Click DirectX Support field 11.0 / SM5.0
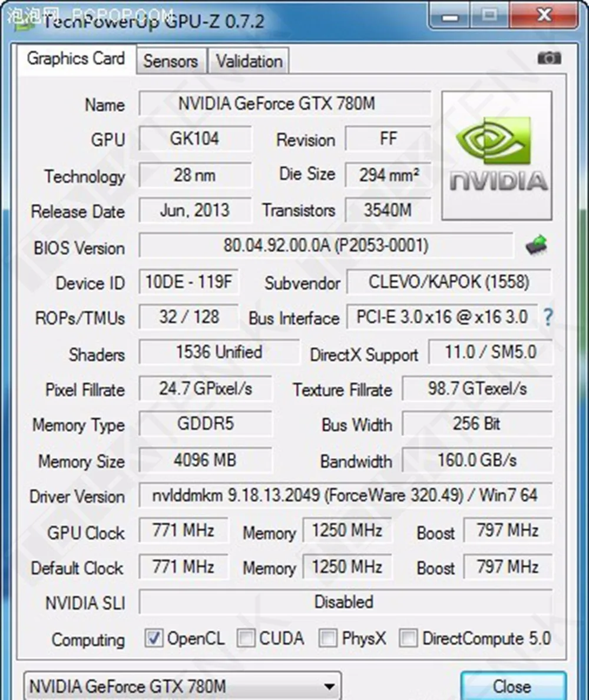Image resolution: width=589 pixels, height=700 pixels. [490, 352]
